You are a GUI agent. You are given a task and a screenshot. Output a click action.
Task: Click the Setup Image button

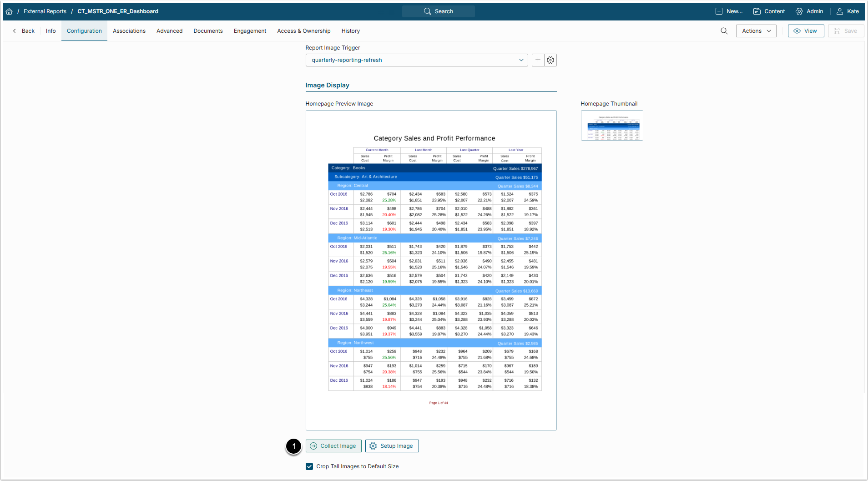(x=392, y=446)
